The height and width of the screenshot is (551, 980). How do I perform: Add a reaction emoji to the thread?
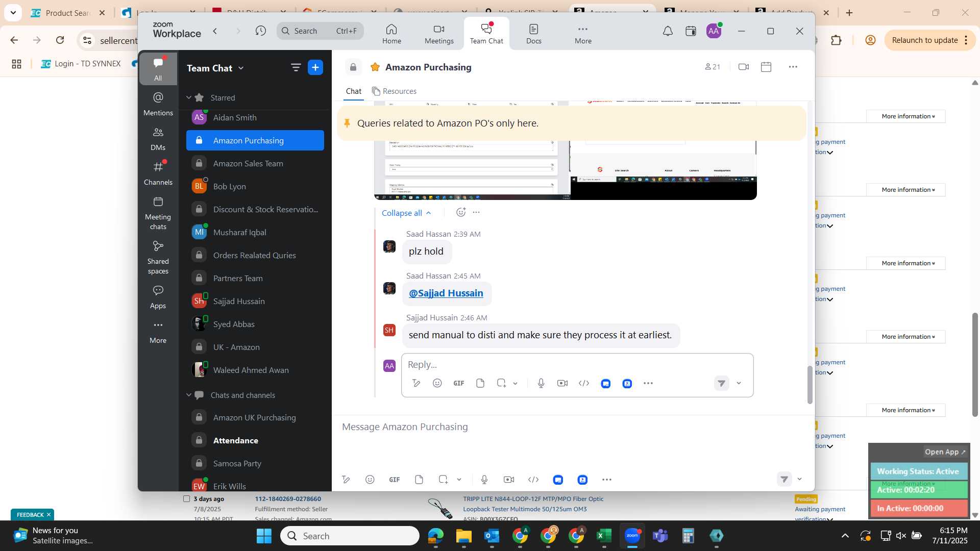(x=460, y=212)
